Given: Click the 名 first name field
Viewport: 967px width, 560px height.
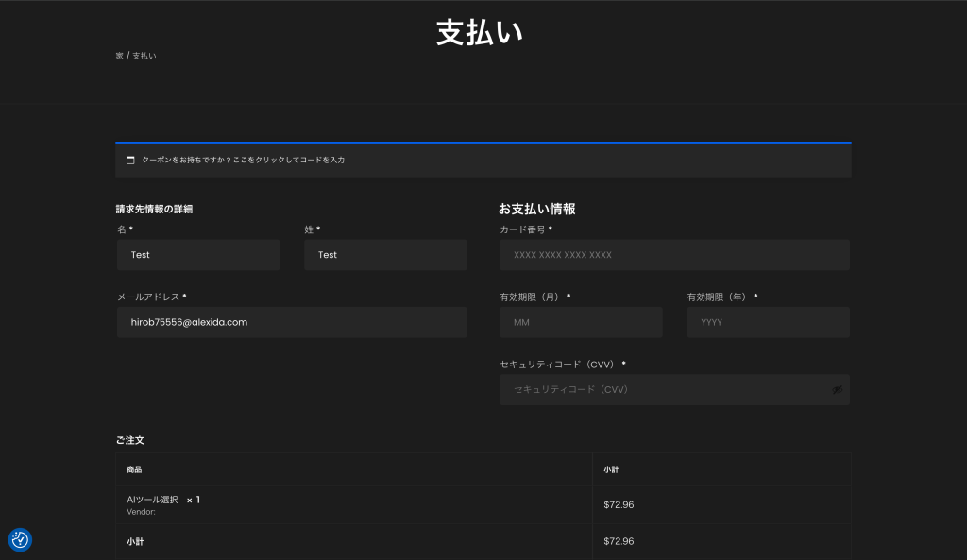Looking at the screenshot, I should tap(198, 255).
